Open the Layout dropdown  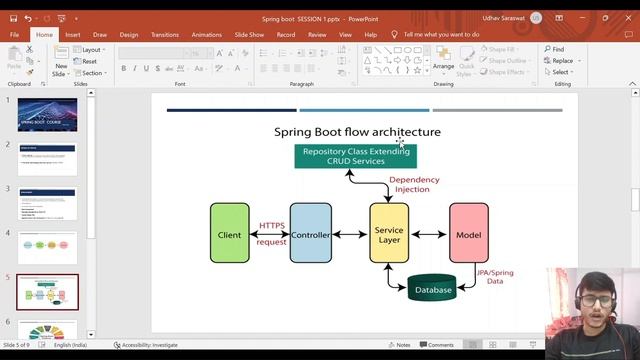click(x=89, y=49)
